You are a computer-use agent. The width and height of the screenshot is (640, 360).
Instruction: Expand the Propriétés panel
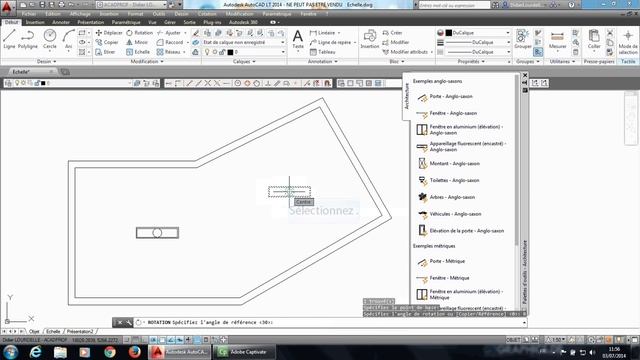[x=471, y=62]
